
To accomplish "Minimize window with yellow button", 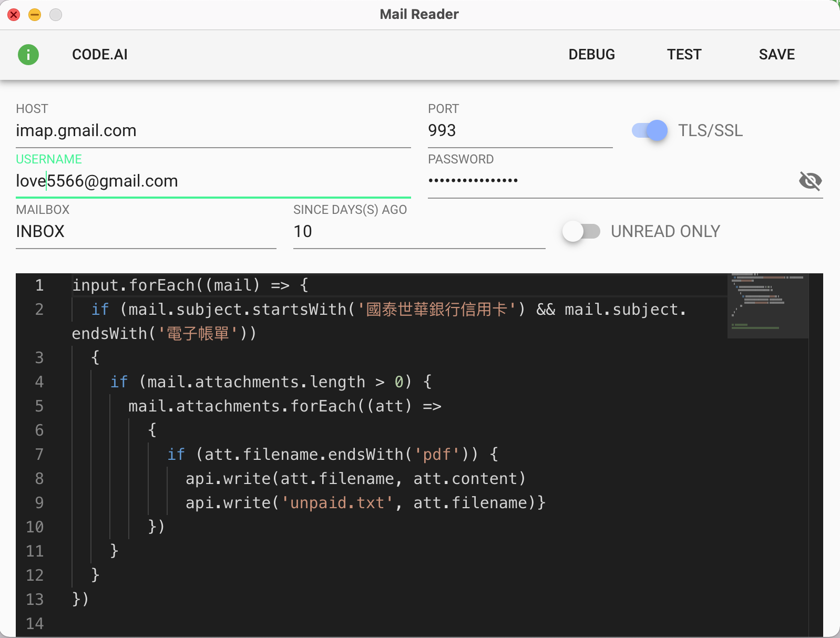I will pyautogui.click(x=35, y=15).
